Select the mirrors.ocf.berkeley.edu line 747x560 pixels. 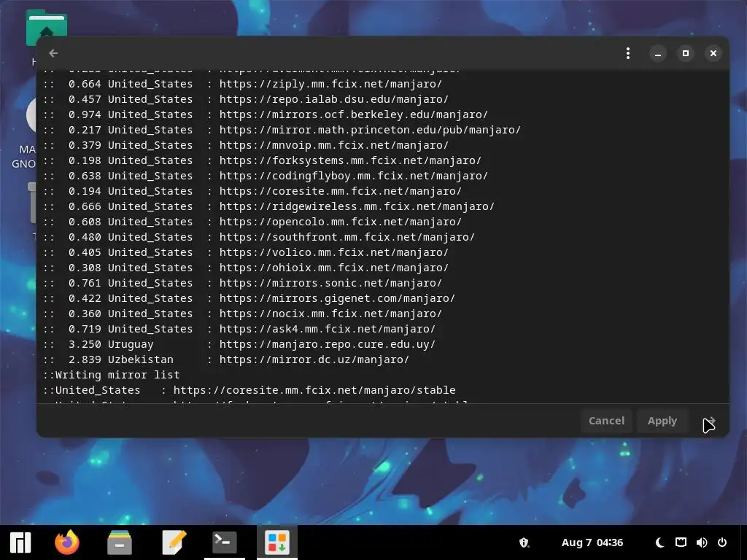tap(266, 114)
